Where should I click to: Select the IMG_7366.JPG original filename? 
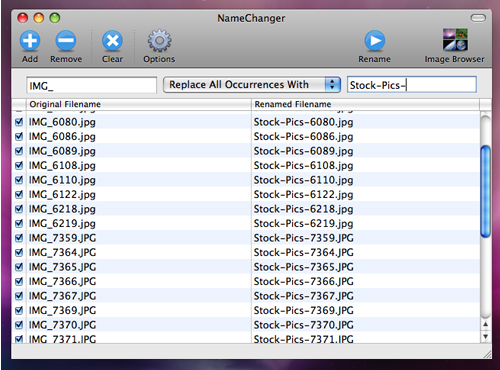62,282
